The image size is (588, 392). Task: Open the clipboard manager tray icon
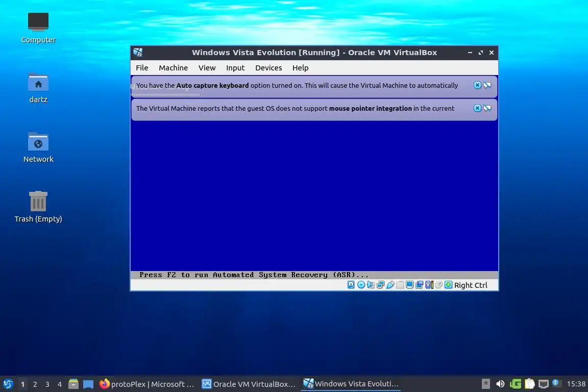pos(529,384)
